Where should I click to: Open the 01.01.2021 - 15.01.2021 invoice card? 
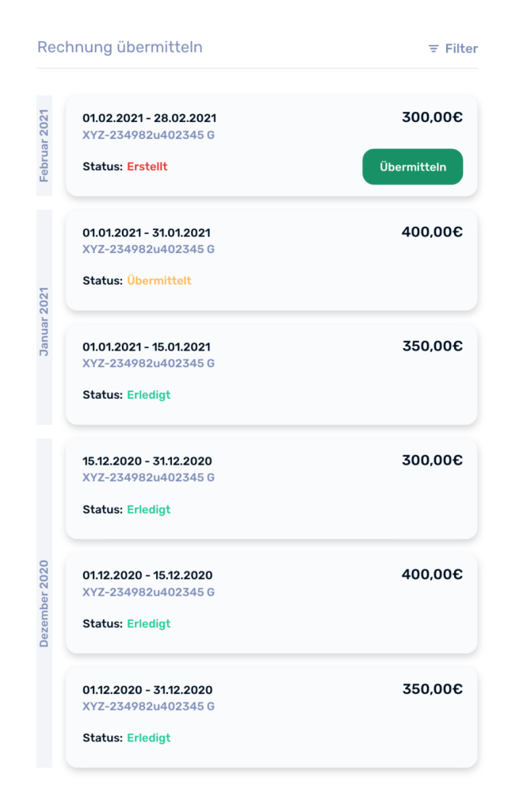pos(271,374)
